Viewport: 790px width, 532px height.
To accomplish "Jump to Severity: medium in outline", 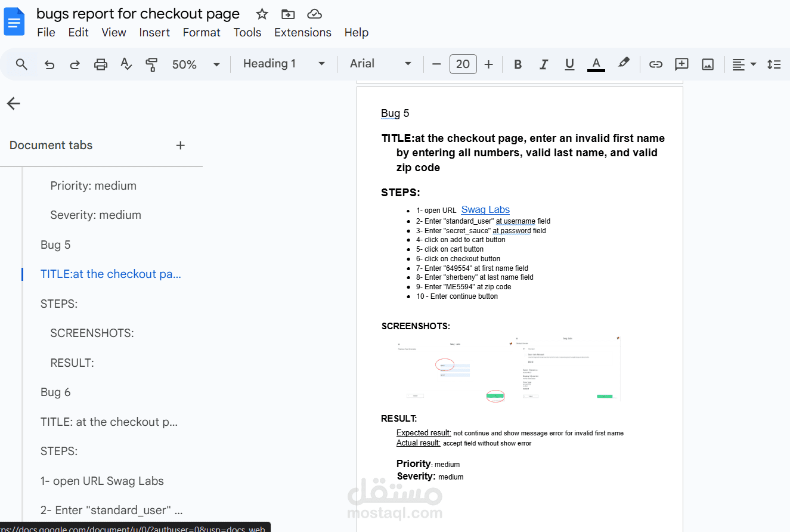I will [96, 215].
